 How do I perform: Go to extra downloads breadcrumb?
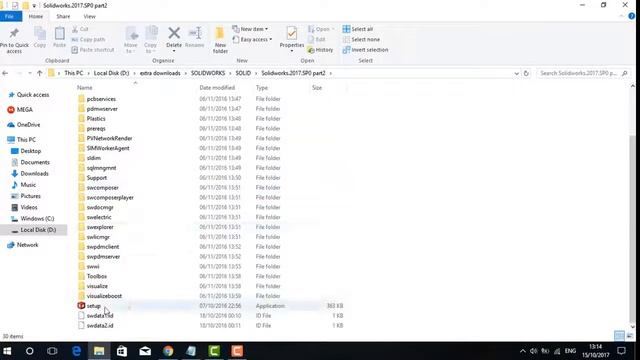click(160, 73)
